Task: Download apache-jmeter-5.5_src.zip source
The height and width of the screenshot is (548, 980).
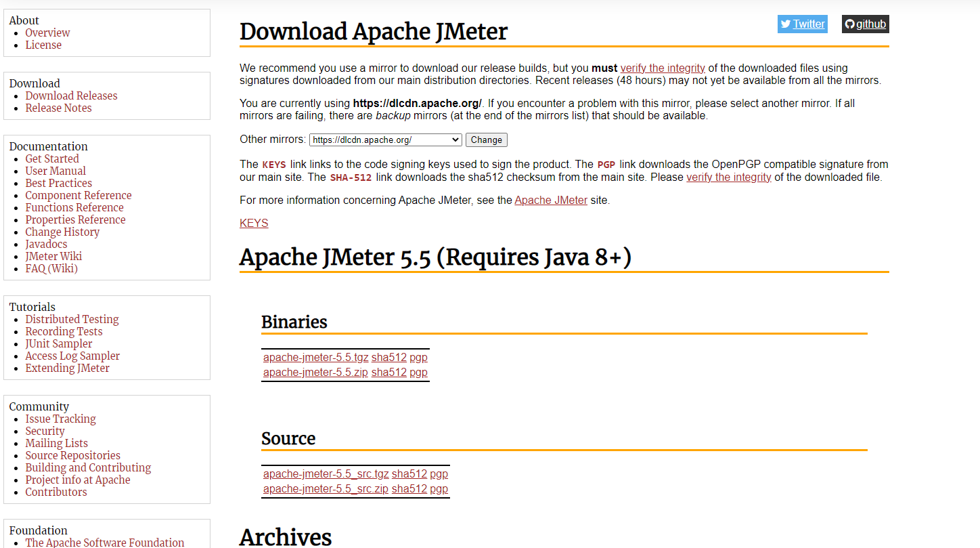Action: 326,488
